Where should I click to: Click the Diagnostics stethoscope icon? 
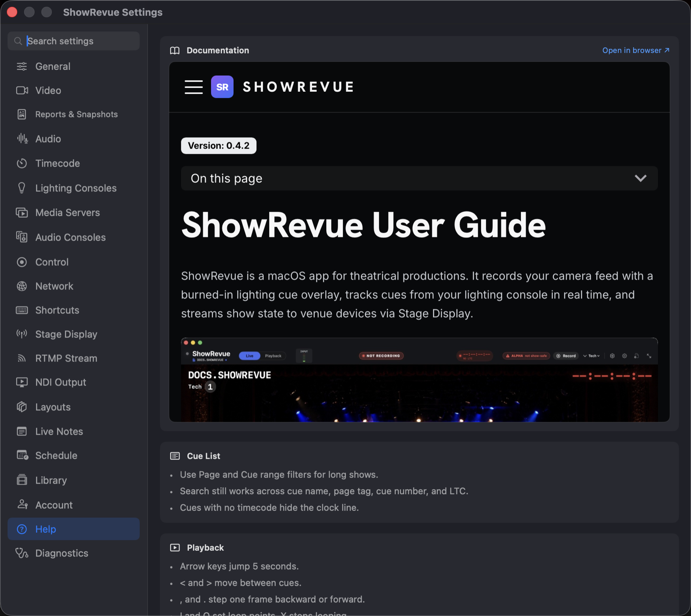point(22,553)
